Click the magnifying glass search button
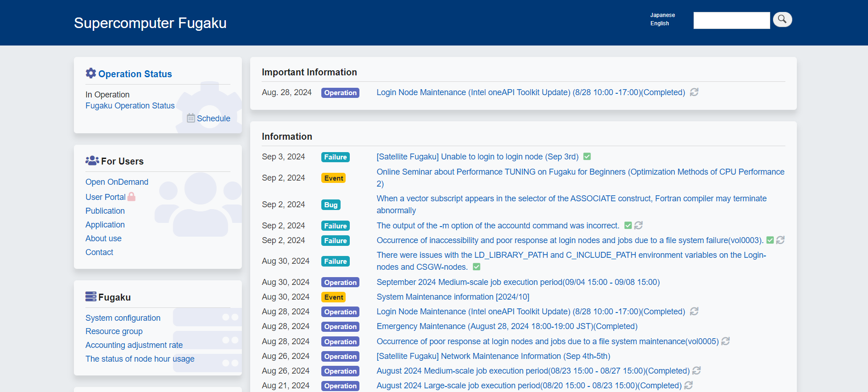 [x=782, y=19]
